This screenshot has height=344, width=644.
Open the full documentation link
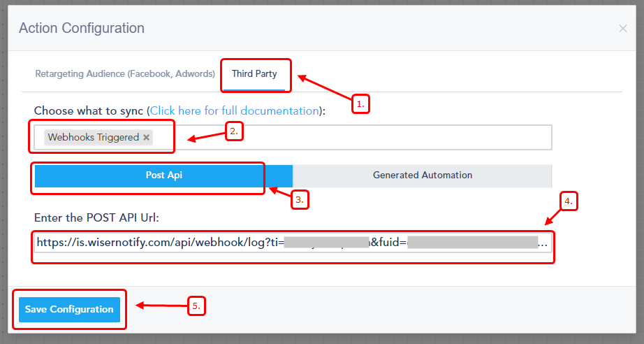(x=233, y=110)
